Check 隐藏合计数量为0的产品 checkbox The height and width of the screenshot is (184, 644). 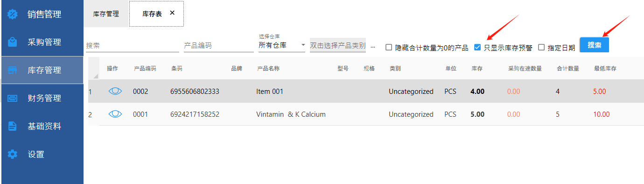[388, 47]
